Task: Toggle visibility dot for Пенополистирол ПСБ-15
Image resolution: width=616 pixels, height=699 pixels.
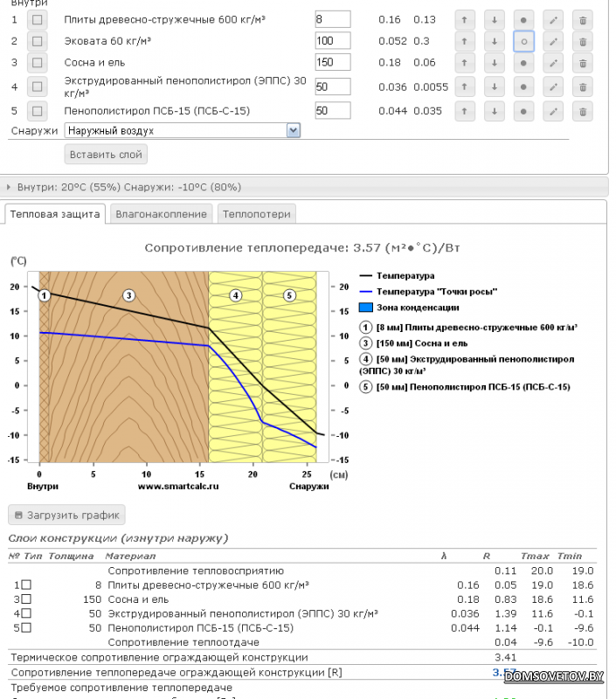Action: point(523,112)
